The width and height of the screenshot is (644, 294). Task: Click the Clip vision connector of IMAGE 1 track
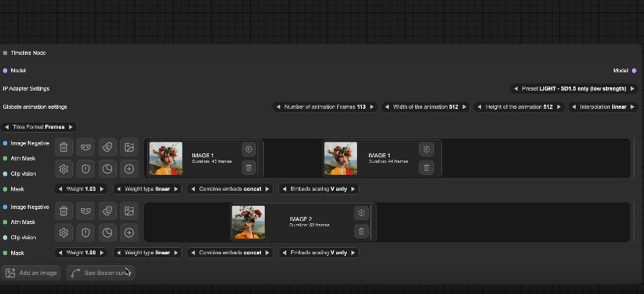click(5, 174)
